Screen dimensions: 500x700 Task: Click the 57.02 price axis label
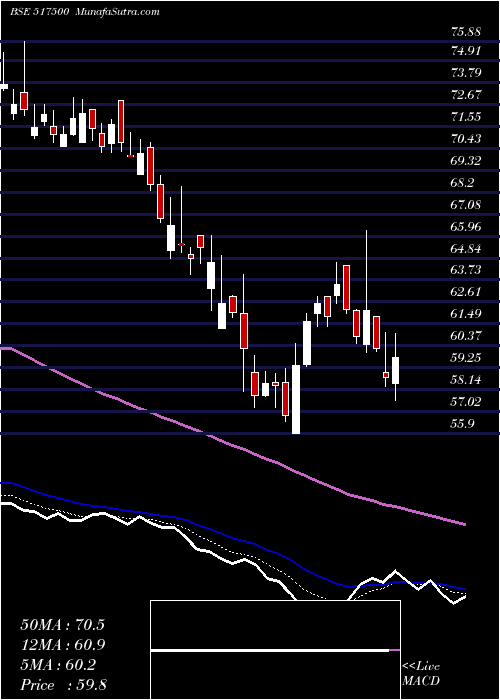click(x=467, y=402)
